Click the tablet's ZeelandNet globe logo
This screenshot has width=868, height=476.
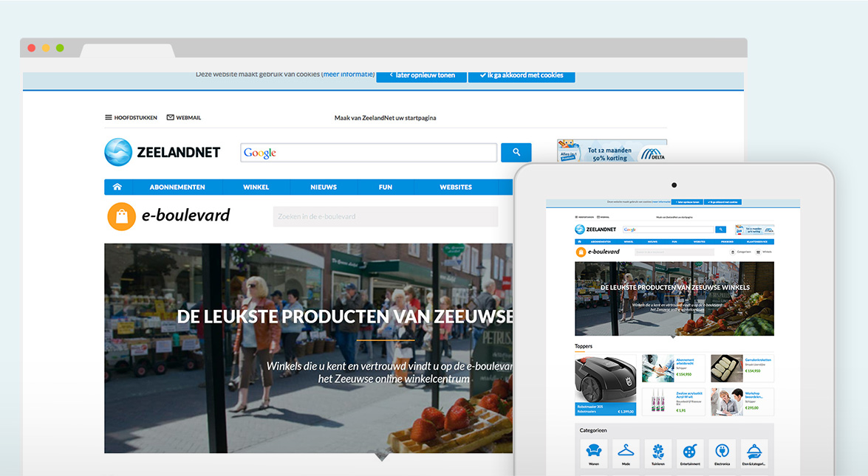[x=580, y=230]
